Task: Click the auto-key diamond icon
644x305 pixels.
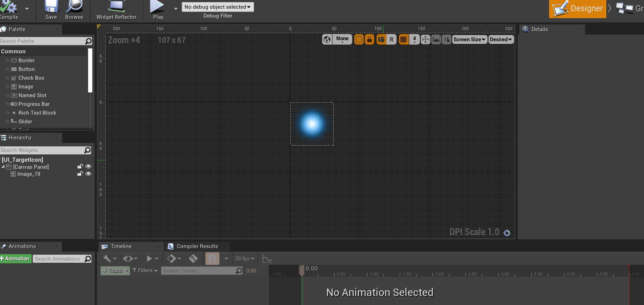Action: coord(193,259)
